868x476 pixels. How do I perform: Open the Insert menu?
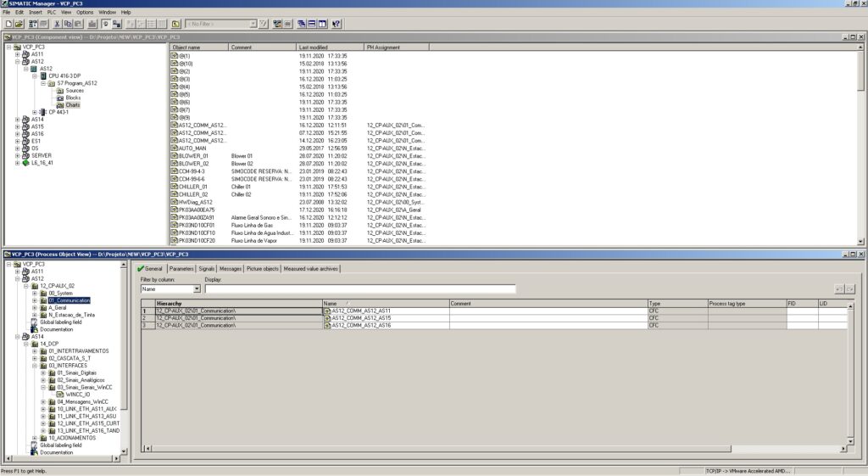[36, 12]
